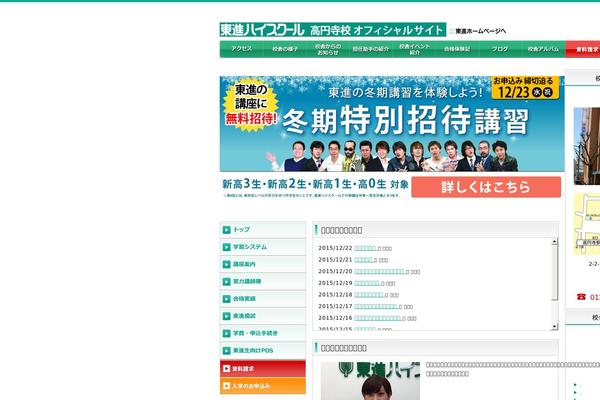600x400 pixels.
Task: Click the 東進ハイスクール 高円寺校 site logo
Action: (333, 30)
